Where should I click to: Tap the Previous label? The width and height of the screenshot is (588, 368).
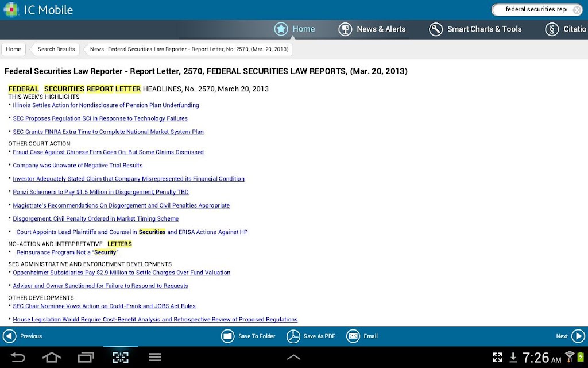click(31, 336)
